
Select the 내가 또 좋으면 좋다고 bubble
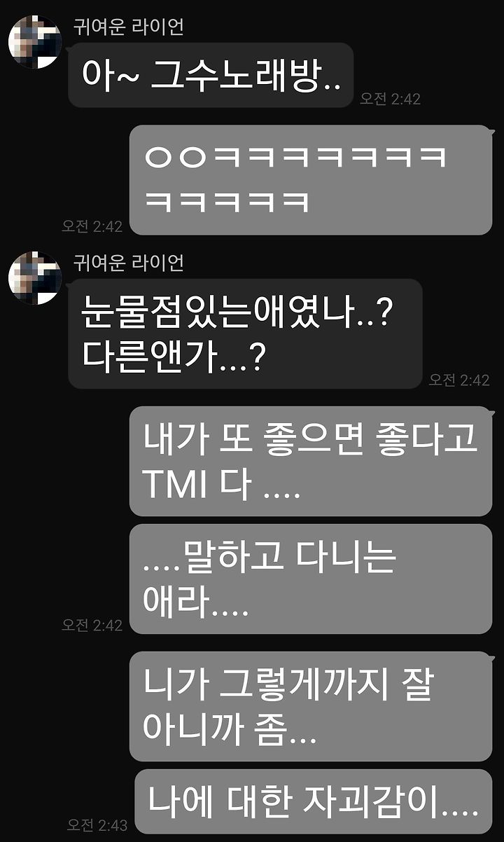311,461
